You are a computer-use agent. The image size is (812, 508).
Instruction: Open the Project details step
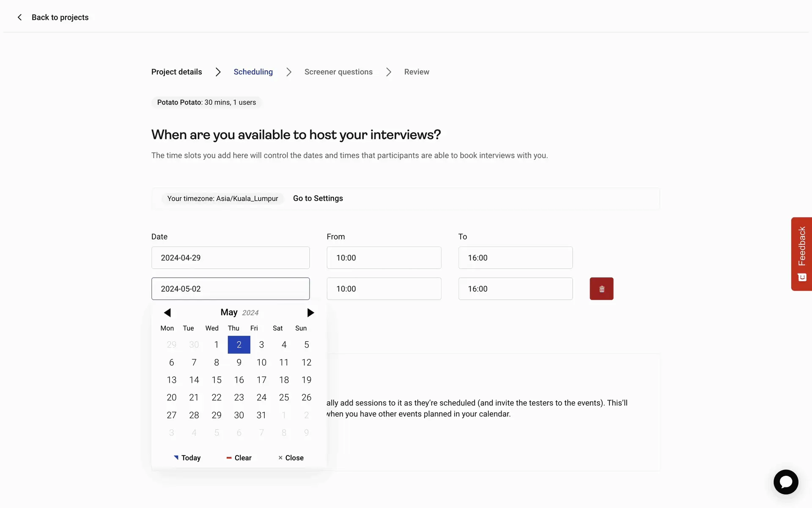click(x=176, y=72)
